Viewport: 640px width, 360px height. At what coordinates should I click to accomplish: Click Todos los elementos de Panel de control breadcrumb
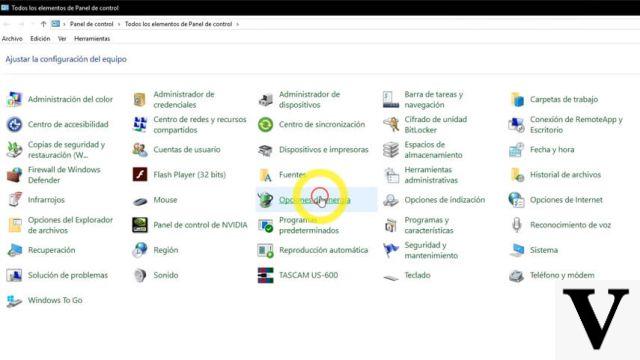178,24
